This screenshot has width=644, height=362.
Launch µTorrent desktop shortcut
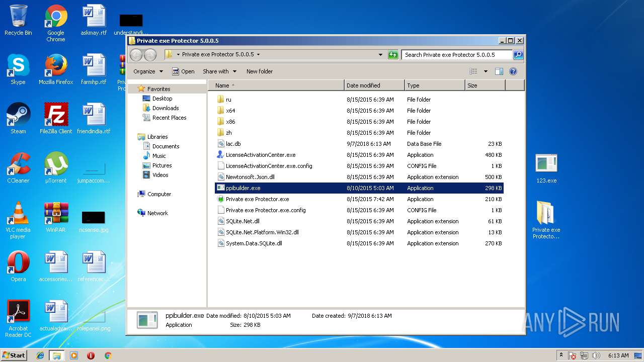[x=56, y=168]
